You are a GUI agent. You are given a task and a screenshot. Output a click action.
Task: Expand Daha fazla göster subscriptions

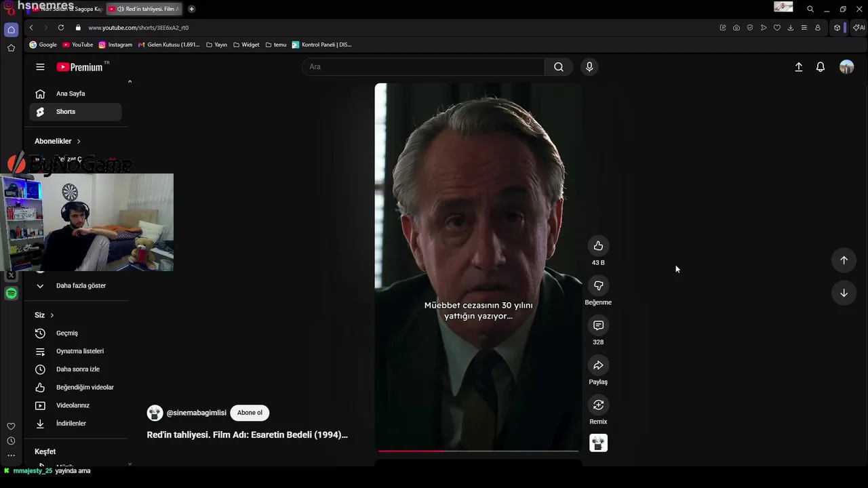tap(75, 286)
